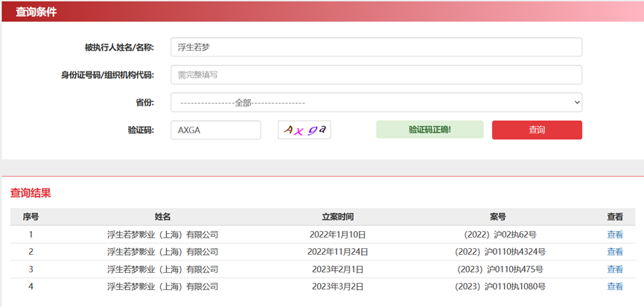Click company name in row 3

tap(162, 269)
